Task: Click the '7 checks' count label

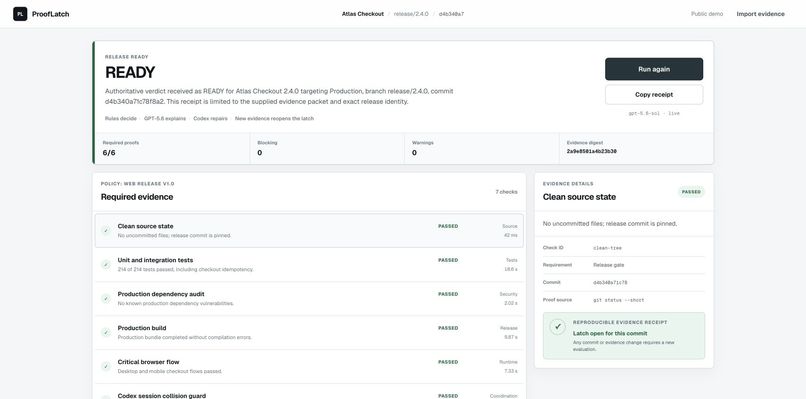Action: tap(506, 192)
